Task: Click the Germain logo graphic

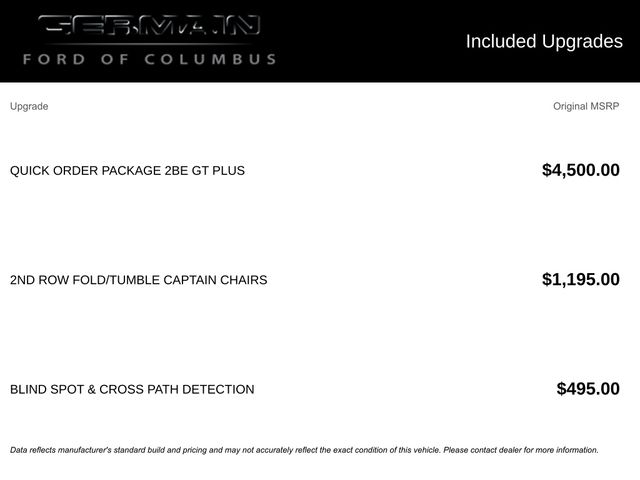Action: click(x=149, y=25)
